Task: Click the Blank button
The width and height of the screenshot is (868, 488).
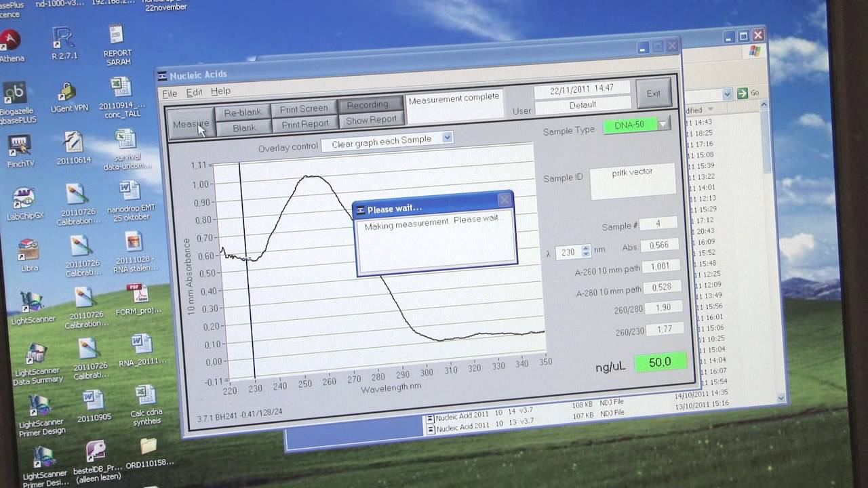Action: coord(244,127)
